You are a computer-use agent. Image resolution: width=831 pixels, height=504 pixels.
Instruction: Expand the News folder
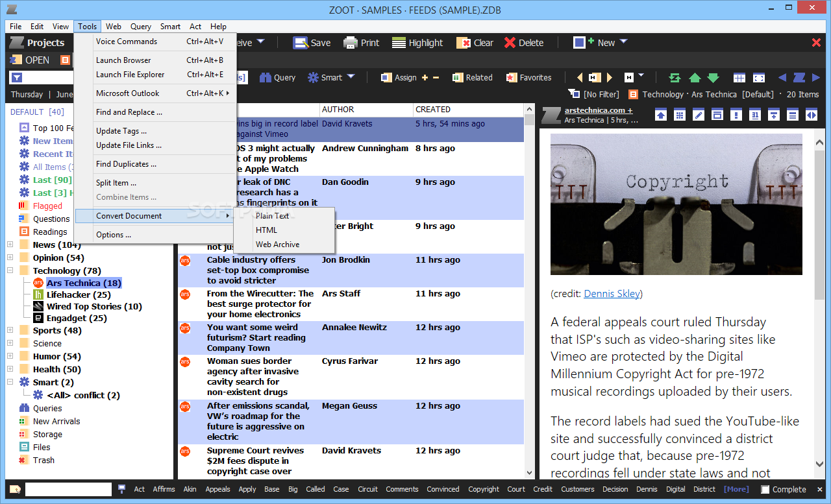[x=10, y=245]
